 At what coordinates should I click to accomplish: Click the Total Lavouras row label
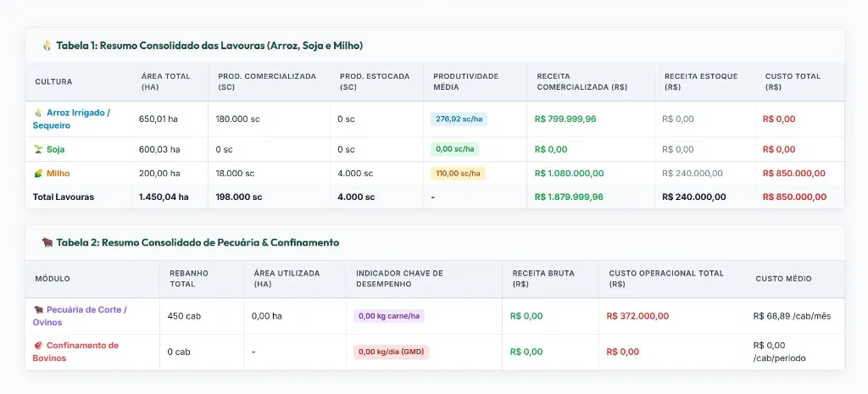63,197
